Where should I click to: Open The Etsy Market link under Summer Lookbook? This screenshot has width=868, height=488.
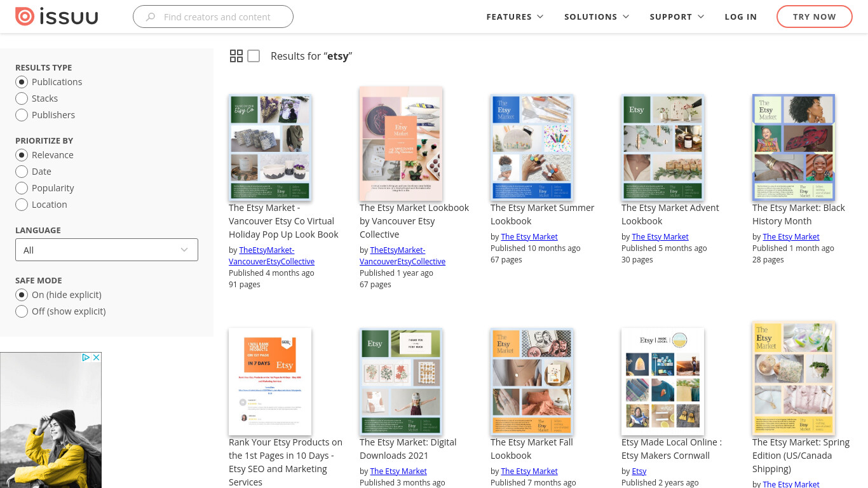529,236
